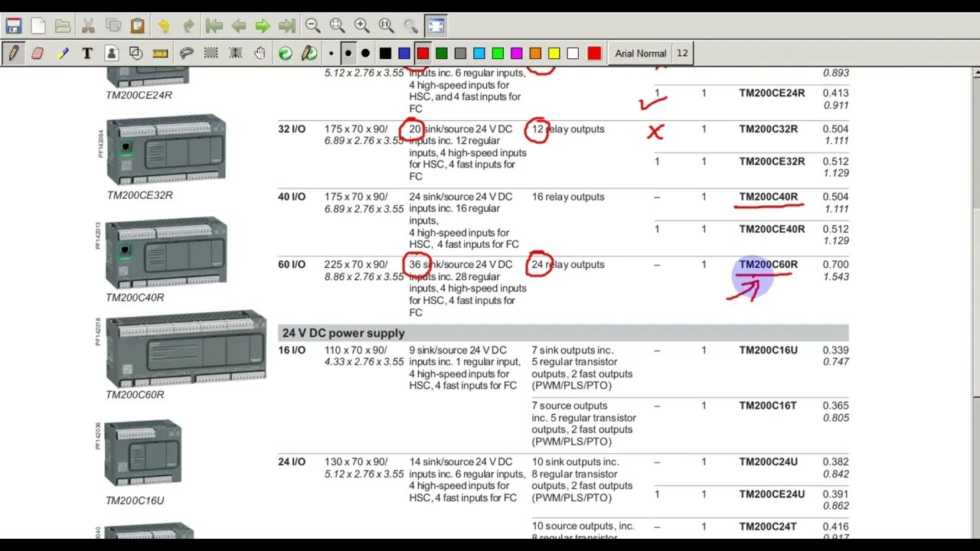Select the rectangle selection tool

click(x=211, y=53)
